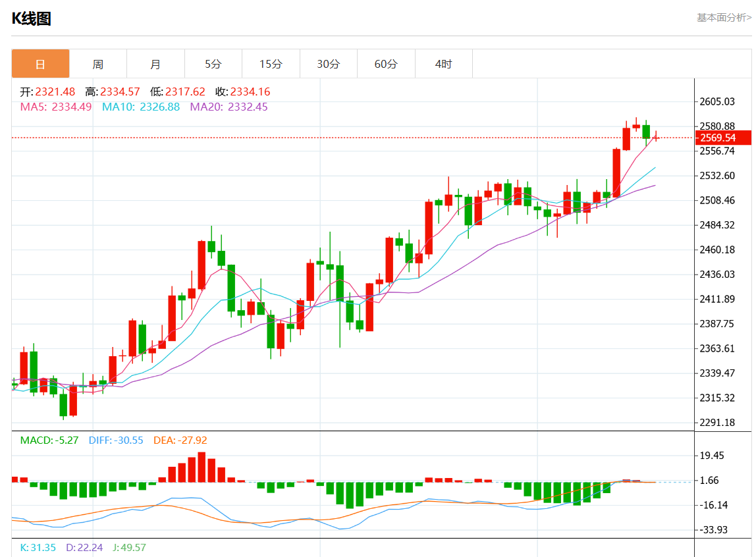Click the 2387.75 price axis label
The width and height of the screenshot is (756, 557).
click(x=717, y=324)
